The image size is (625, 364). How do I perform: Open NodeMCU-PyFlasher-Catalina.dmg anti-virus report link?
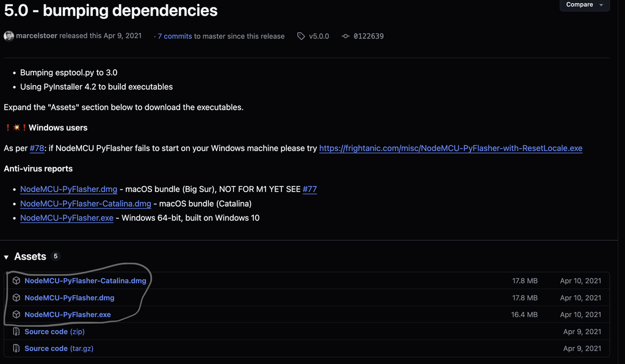coord(85,204)
